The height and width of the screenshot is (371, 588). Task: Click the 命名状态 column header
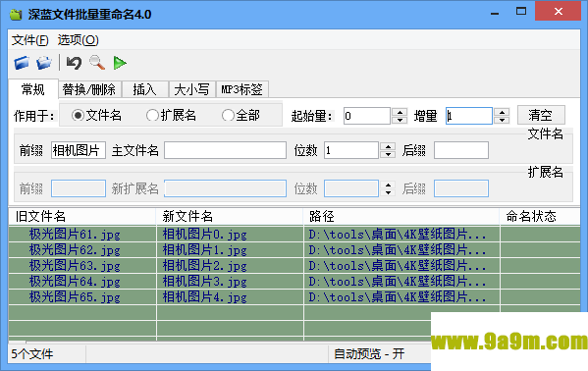[540, 216]
